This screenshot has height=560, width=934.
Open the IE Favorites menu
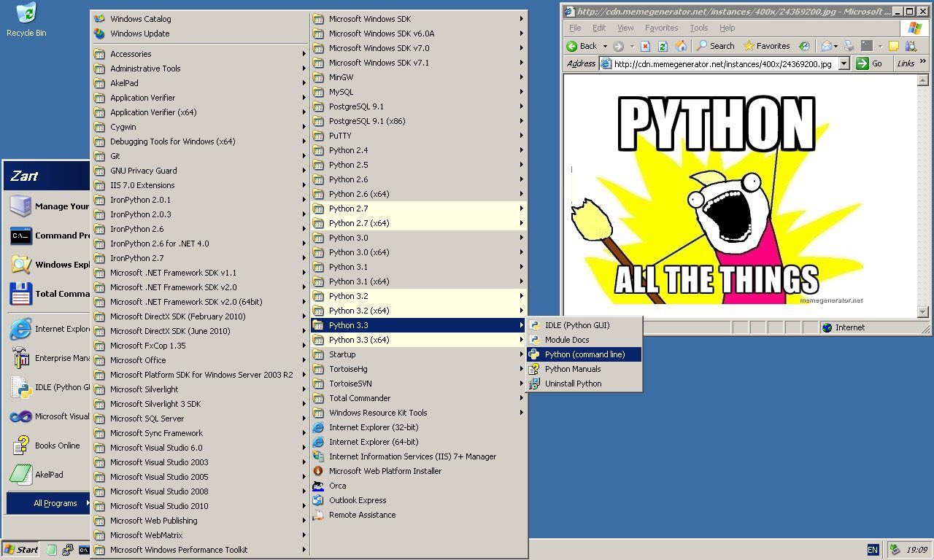pyautogui.click(x=661, y=28)
